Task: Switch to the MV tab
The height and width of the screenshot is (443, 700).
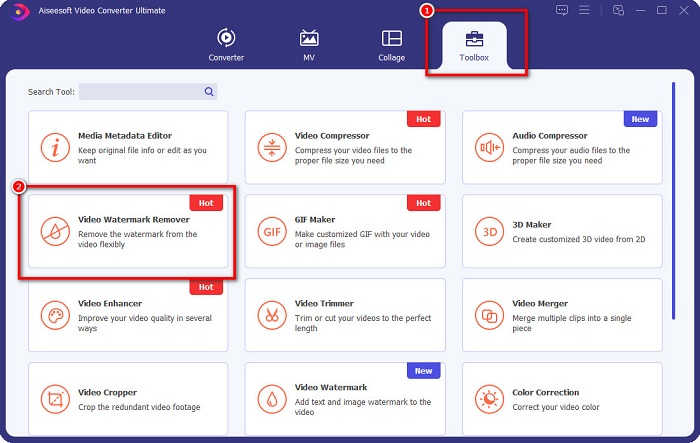Action: [309, 45]
